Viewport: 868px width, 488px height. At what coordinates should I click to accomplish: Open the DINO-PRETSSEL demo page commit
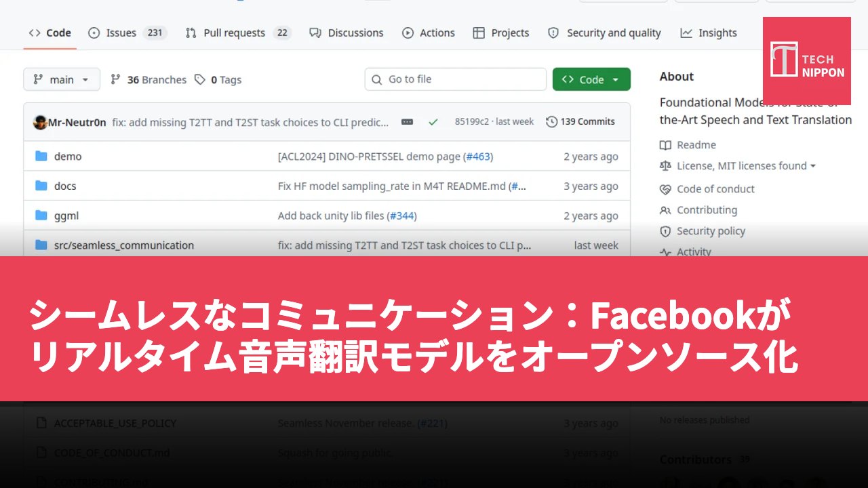(370, 157)
